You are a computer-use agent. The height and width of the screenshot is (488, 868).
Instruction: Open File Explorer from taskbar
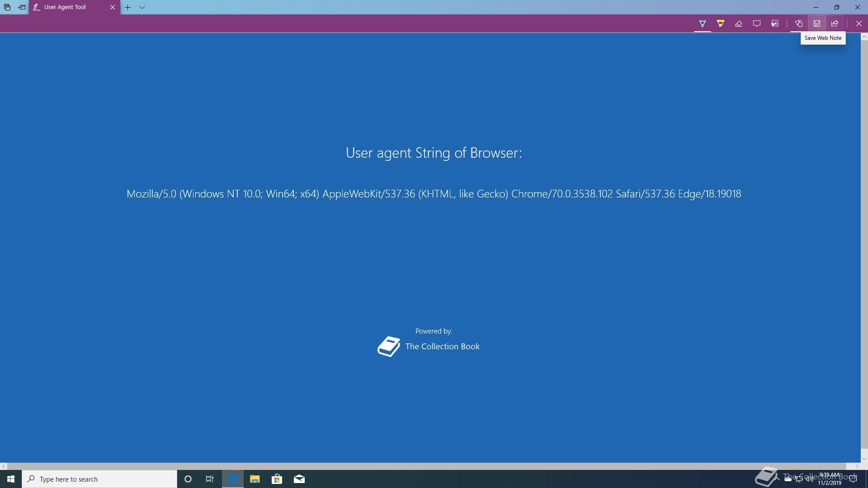[255, 479]
